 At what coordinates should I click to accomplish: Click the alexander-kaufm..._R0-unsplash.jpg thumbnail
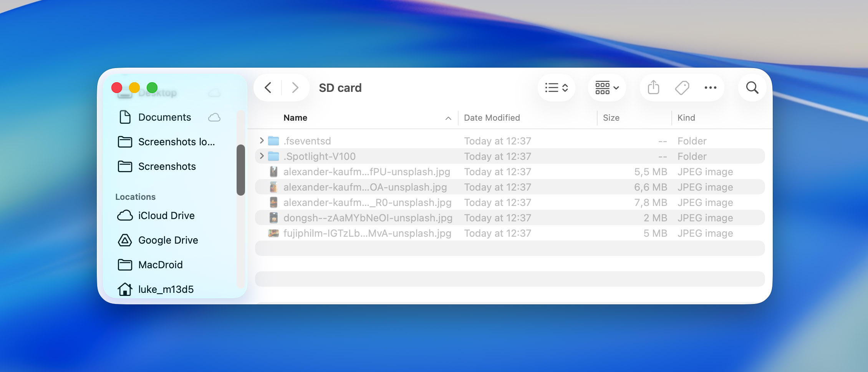pos(273,202)
